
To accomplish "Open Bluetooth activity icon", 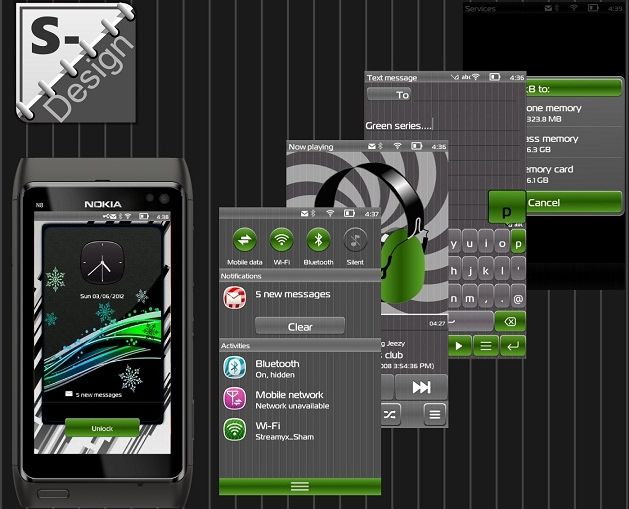I will click(x=235, y=367).
